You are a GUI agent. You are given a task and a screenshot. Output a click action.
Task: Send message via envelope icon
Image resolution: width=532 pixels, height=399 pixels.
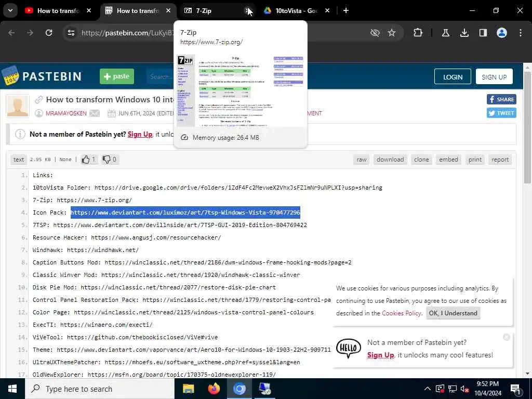click(95, 113)
